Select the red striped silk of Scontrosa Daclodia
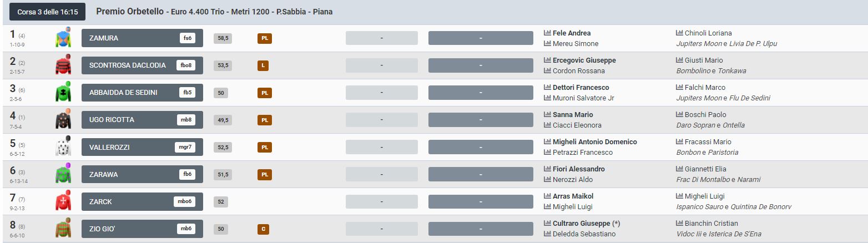 point(63,65)
